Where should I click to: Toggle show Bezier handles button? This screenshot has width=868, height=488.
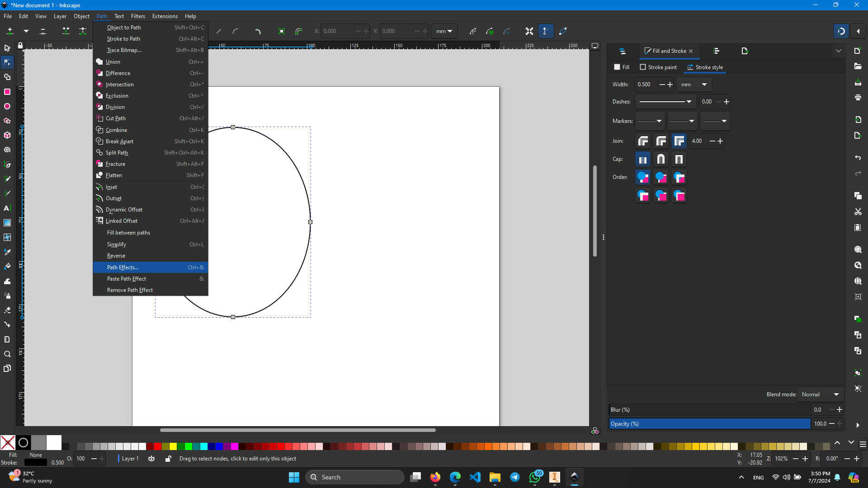546,31
